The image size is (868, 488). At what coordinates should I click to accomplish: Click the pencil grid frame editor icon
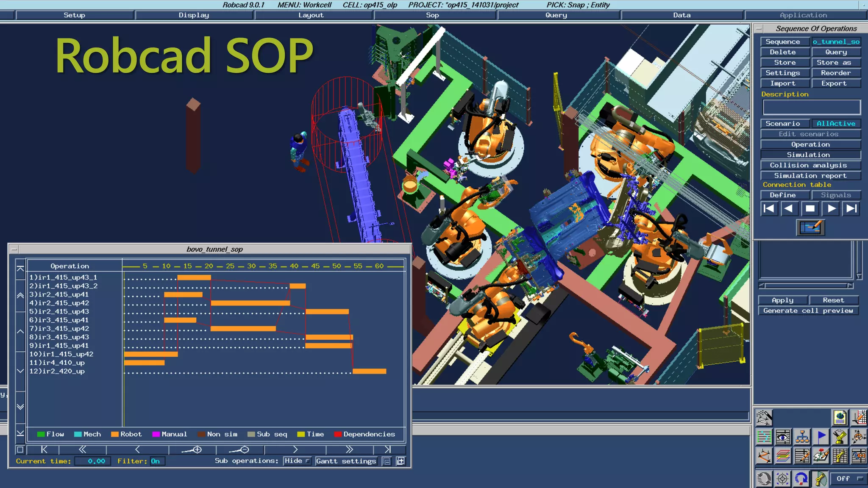click(859, 418)
